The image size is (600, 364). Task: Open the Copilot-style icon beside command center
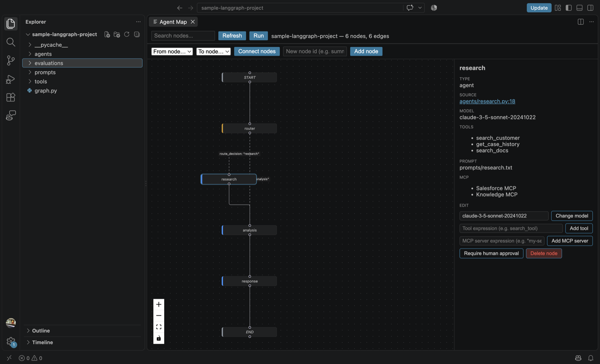[434, 7]
